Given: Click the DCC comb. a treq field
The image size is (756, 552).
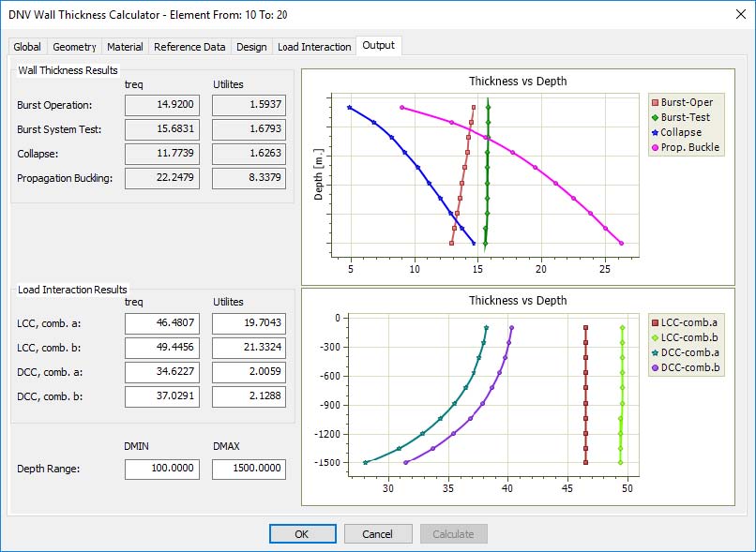Looking at the screenshot, I should (162, 372).
